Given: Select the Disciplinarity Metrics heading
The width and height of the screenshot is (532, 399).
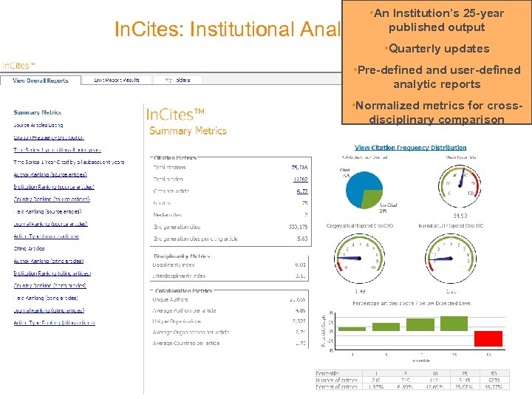Looking at the screenshot, I should coord(182,256).
